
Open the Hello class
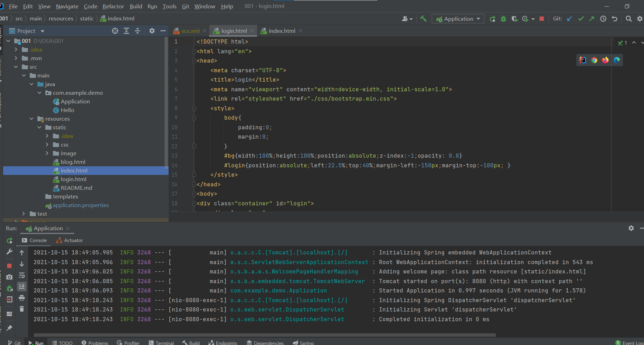pyautogui.click(x=67, y=110)
